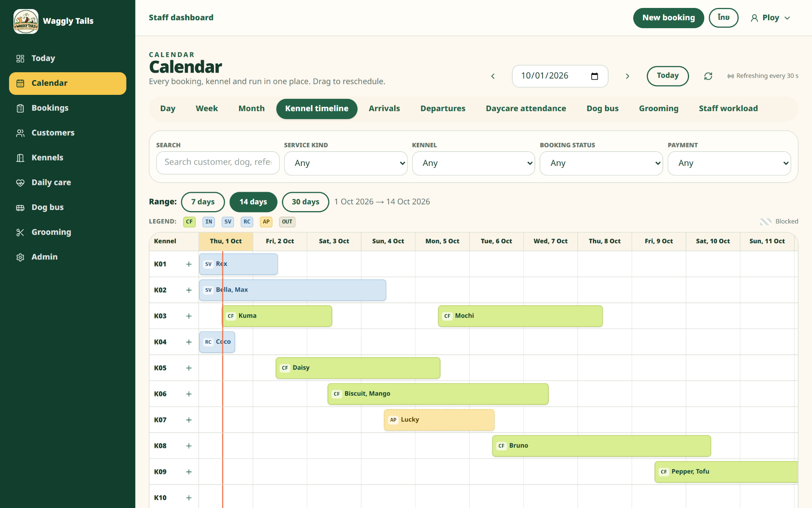812x508 pixels.
Task: Open Bella, Max booking bar
Action: coord(292,290)
